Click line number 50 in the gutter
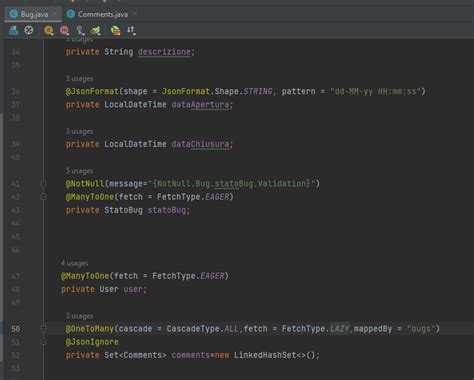The width and height of the screenshot is (474, 380). click(x=16, y=329)
